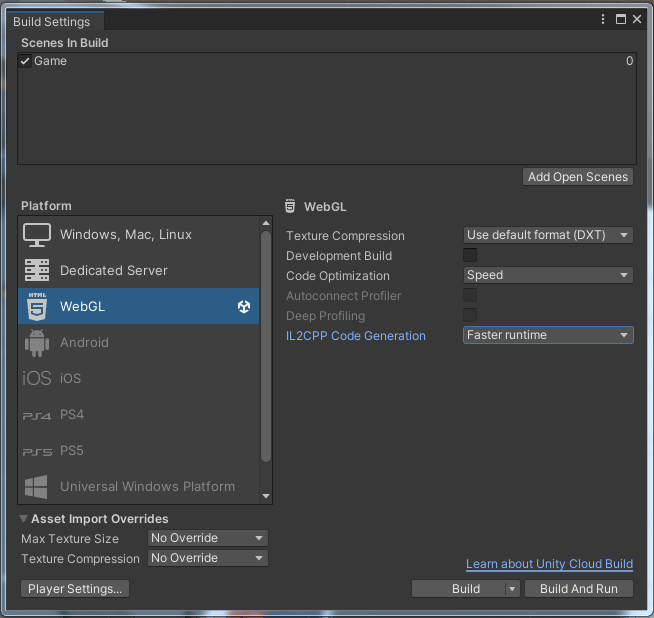Select the Android platform entry
Screen dimensions: 654x618
[x=138, y=342]
